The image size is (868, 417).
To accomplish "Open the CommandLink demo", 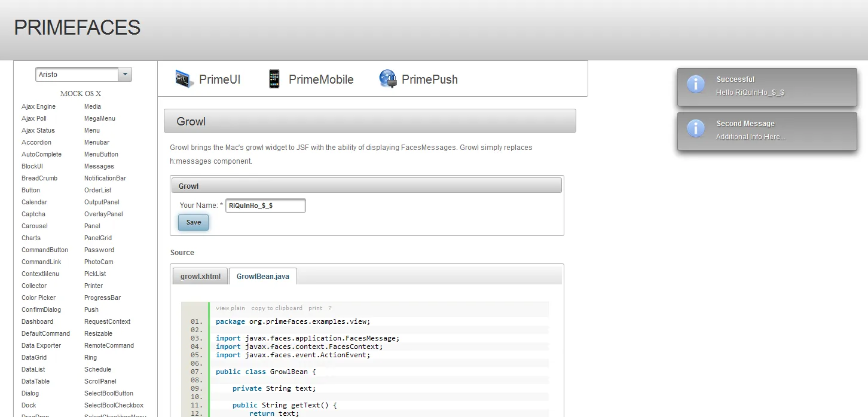I will (x=42, y=262).
